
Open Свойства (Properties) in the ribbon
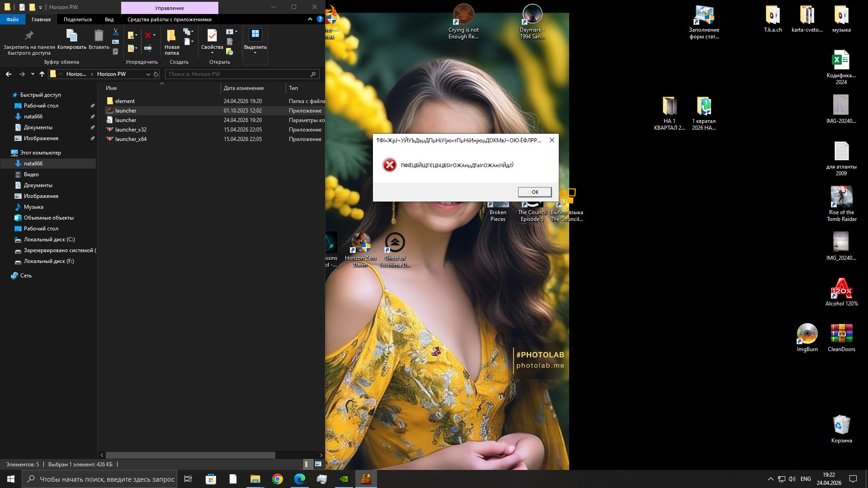tap(212, 41)
